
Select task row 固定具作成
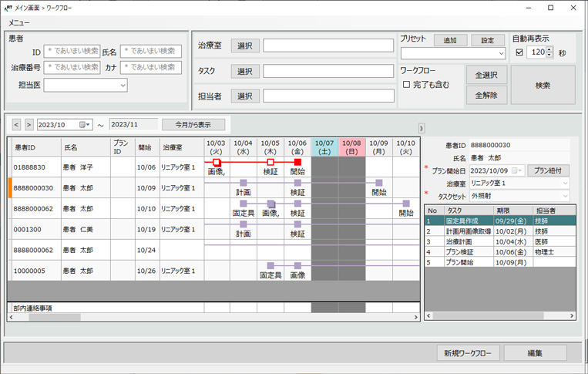[x=500, y=221]
